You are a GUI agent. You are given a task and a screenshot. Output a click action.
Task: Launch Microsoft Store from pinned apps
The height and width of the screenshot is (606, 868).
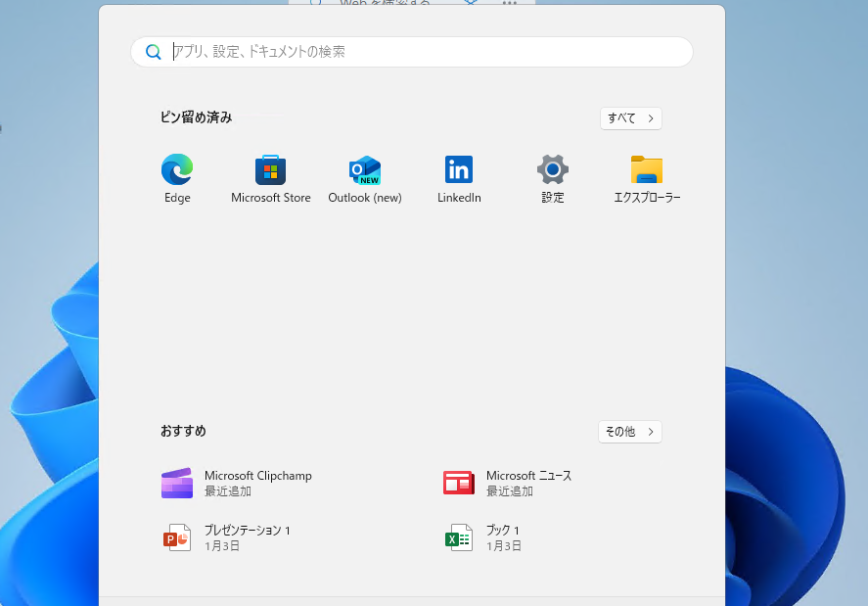pyautogui.click(x=271, y=169)
